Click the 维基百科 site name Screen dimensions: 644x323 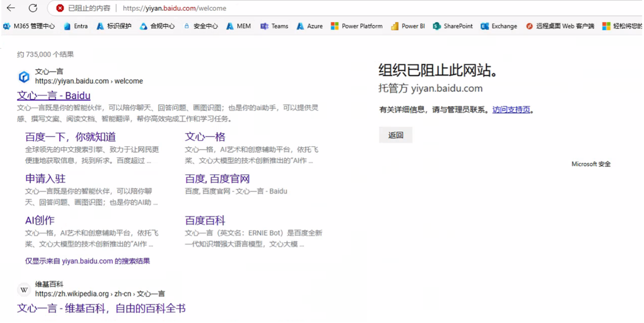(49, 284)
